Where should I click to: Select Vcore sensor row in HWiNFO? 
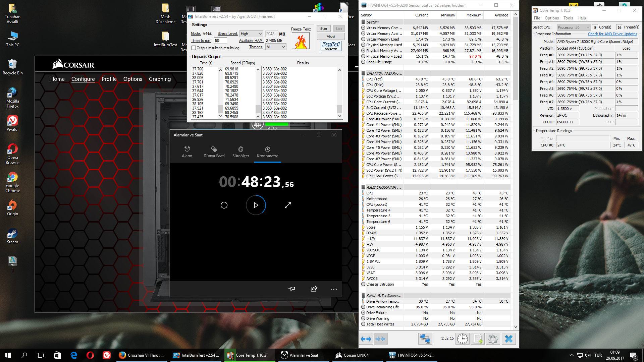435,227
